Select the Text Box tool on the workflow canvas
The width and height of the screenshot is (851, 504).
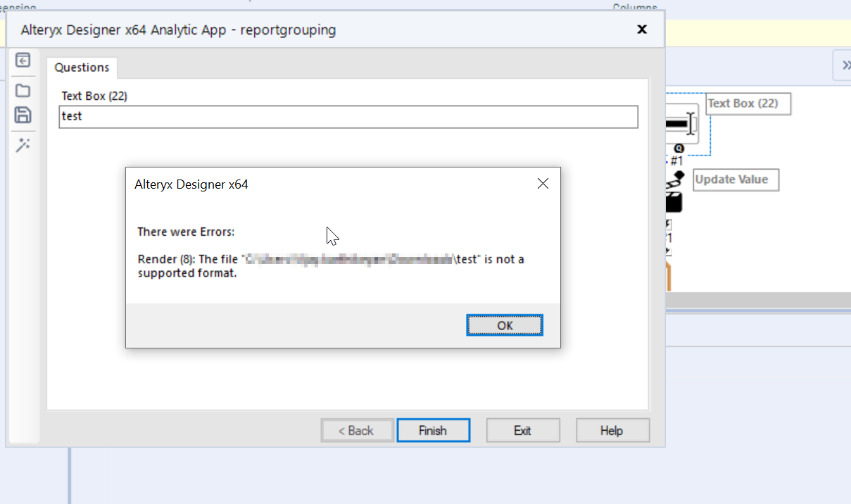[679, 123]
